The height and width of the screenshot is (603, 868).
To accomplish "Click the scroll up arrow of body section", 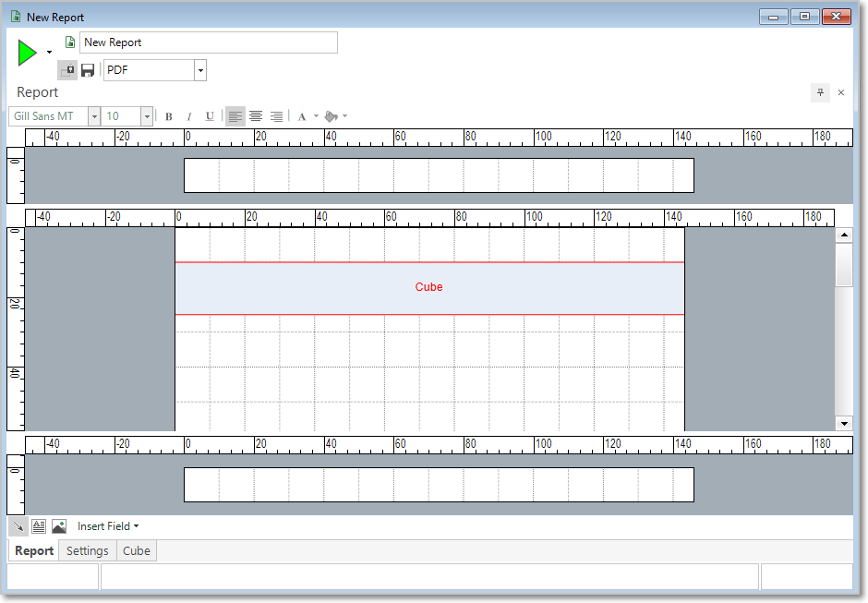I will (x=844, y=235).
